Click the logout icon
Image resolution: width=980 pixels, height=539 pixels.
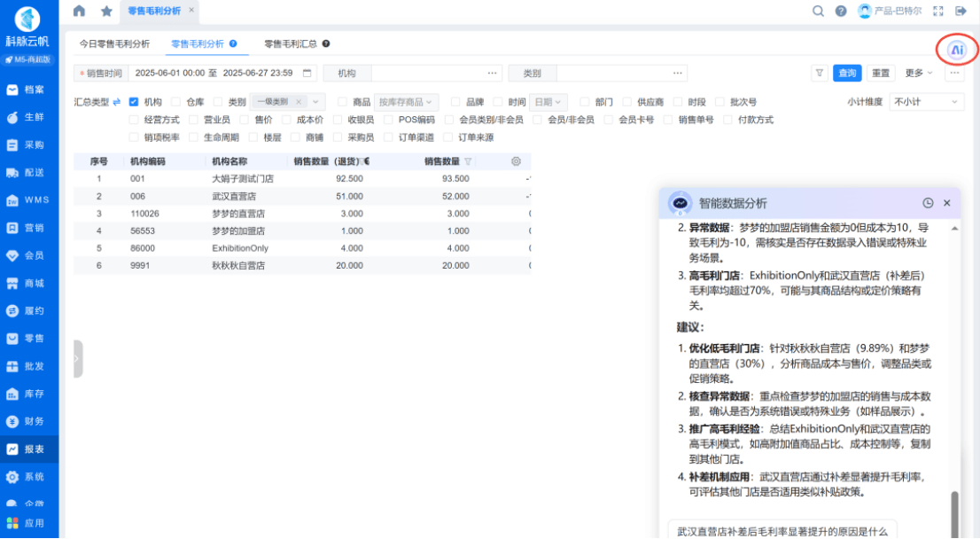[961, 11]
